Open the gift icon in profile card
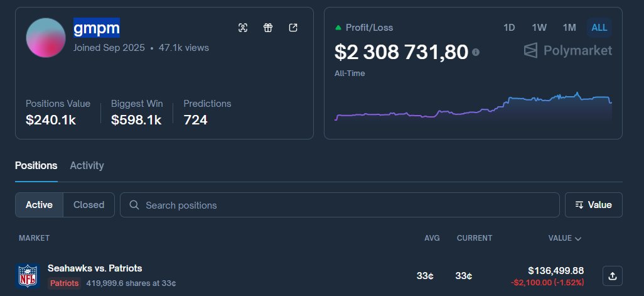 coord(268,28)
